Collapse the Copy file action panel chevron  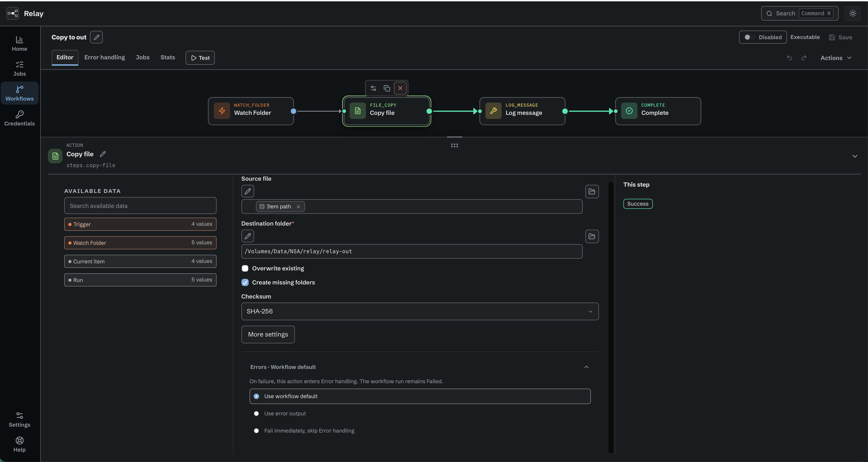point(854,156)
